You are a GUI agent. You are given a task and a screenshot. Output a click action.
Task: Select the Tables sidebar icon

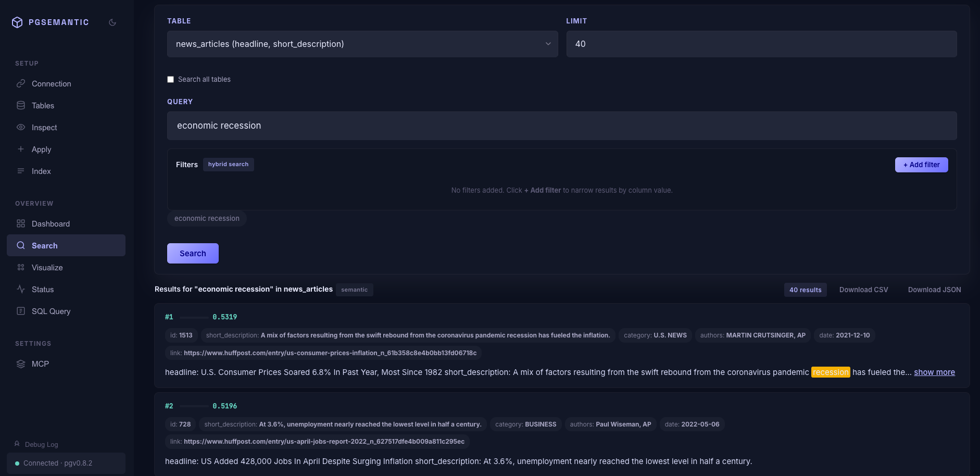20,105
